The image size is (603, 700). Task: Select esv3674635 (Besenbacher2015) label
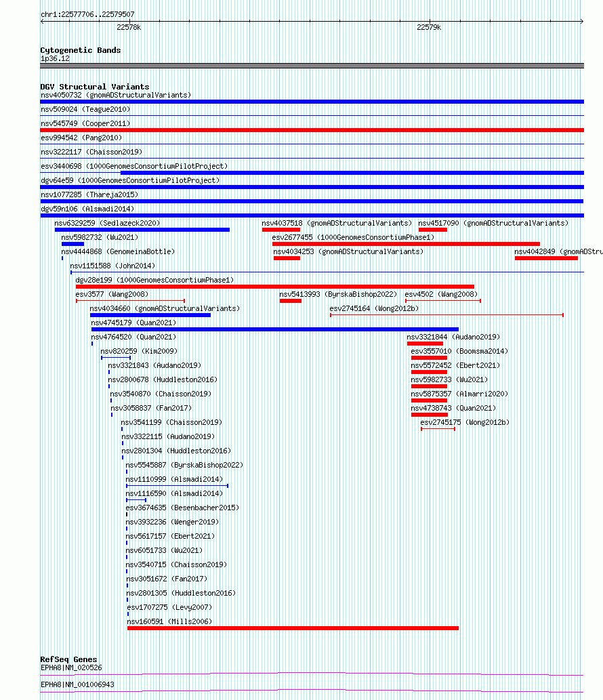coord(182,509)
